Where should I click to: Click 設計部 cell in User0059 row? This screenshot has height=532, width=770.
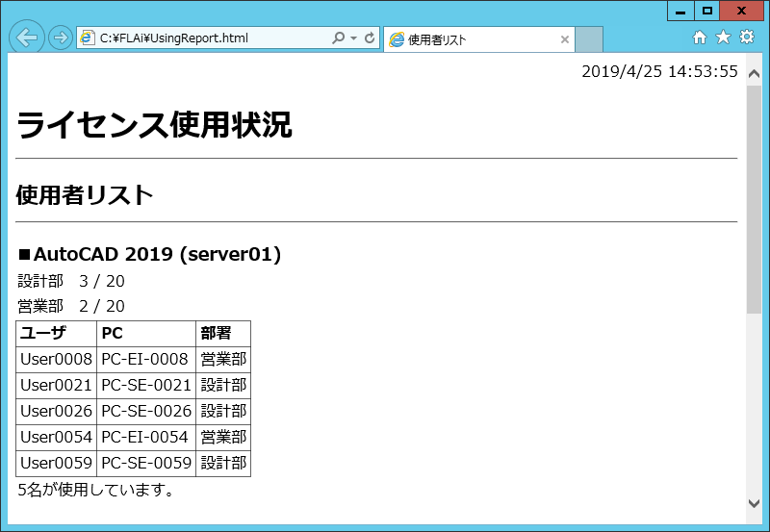click(x=223, y=464)
